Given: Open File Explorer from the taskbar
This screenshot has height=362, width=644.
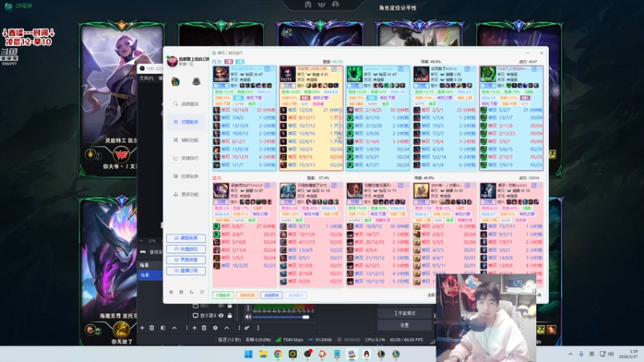Looking at the screenshot, I should (263, 354).
